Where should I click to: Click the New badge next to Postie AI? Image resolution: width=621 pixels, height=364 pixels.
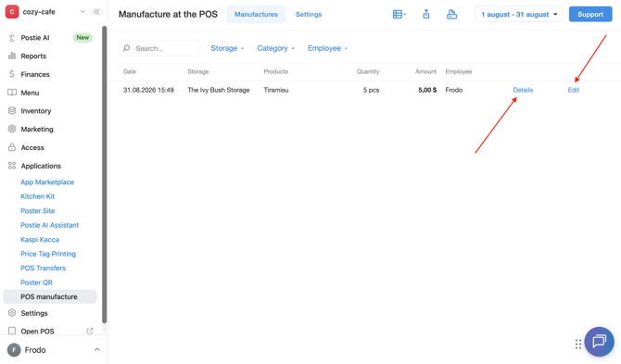pos(82,38)
